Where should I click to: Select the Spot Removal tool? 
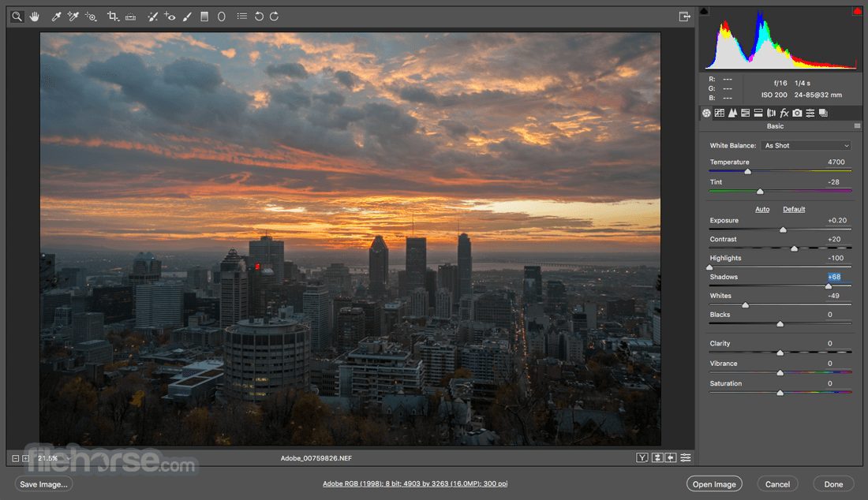click(x=152, y=16)
